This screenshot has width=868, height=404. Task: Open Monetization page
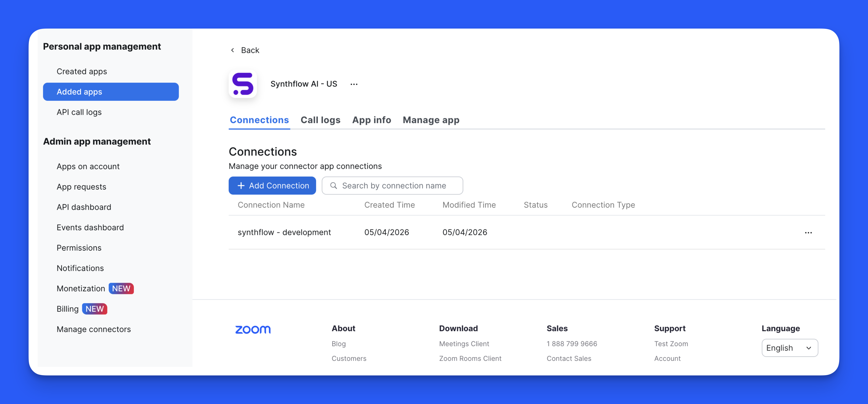(x=81, y=289)
